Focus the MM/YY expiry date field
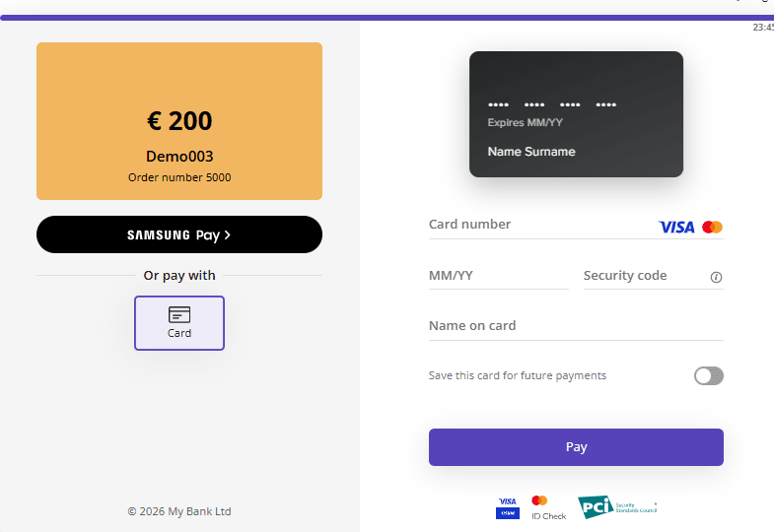This screenshot has height=532, width=774. [498, 276]
